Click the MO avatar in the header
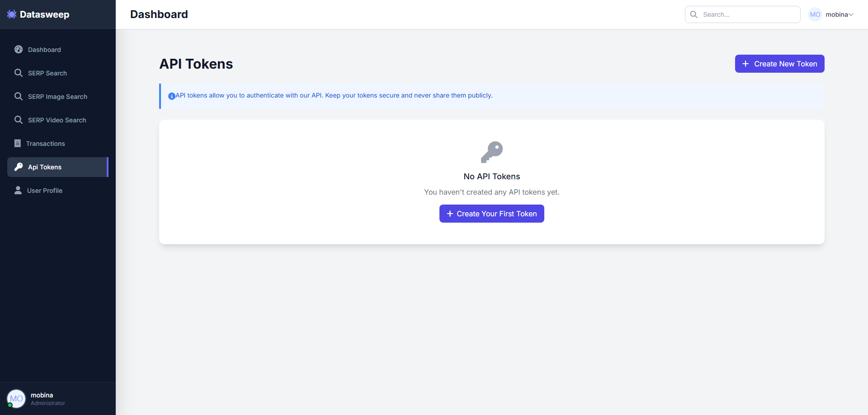The height and width of the screenshot is (415, 868). tap(815, 14)
